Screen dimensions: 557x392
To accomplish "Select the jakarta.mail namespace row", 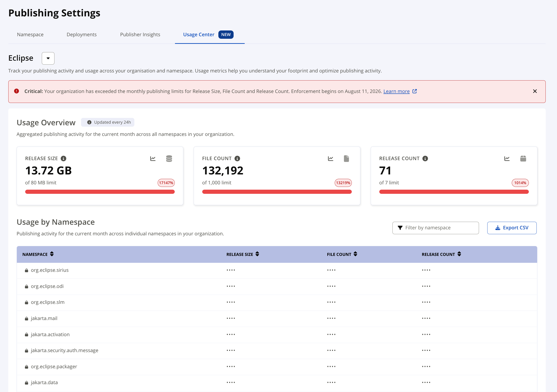I will tap(277, 319).
